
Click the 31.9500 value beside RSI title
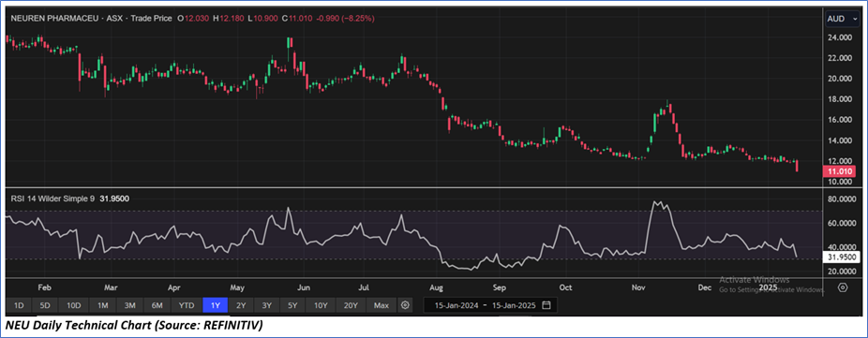(114, 198)
